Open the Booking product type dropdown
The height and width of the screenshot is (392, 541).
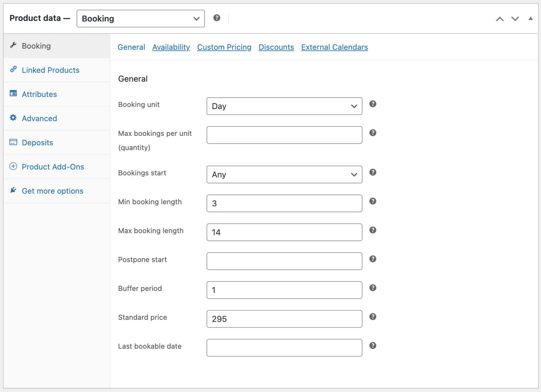[140, 19]
